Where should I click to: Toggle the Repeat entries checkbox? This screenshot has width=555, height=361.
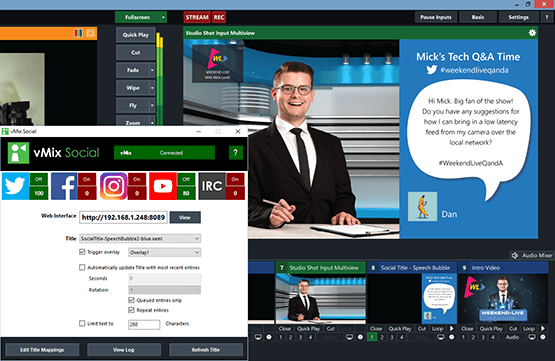coord(131,310)
